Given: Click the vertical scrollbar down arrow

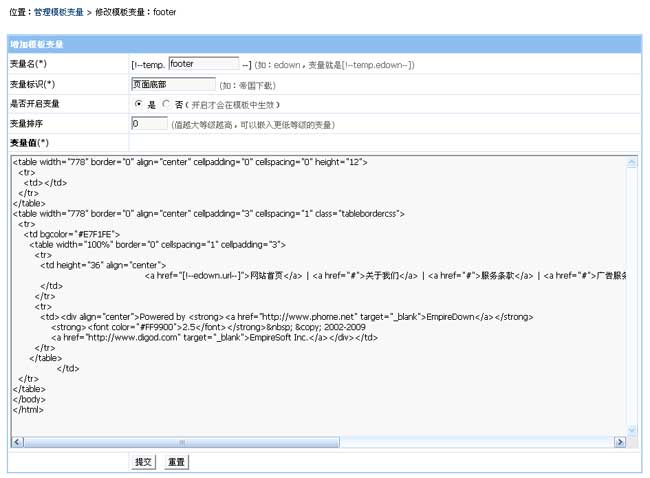Looking at the screenshot, I should point(632,430).
